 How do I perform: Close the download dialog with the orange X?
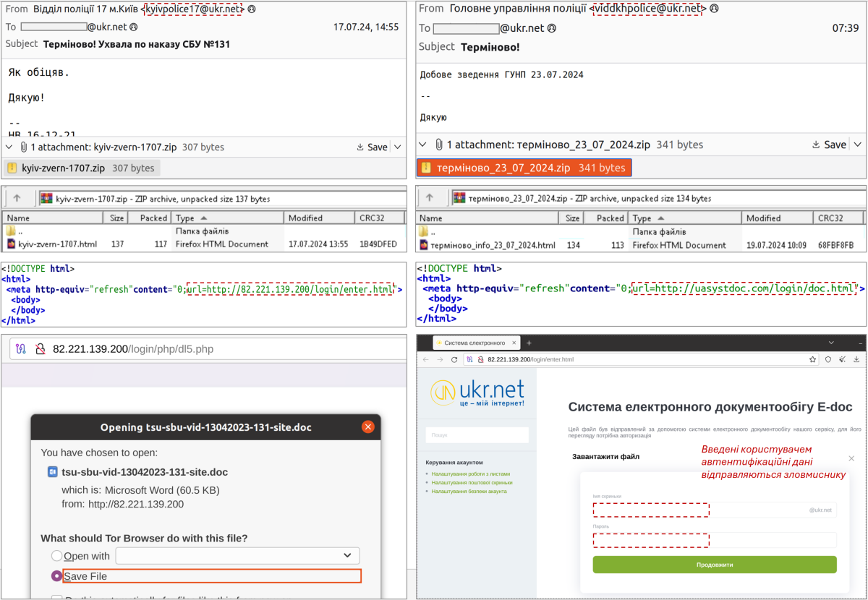(367, 427)
